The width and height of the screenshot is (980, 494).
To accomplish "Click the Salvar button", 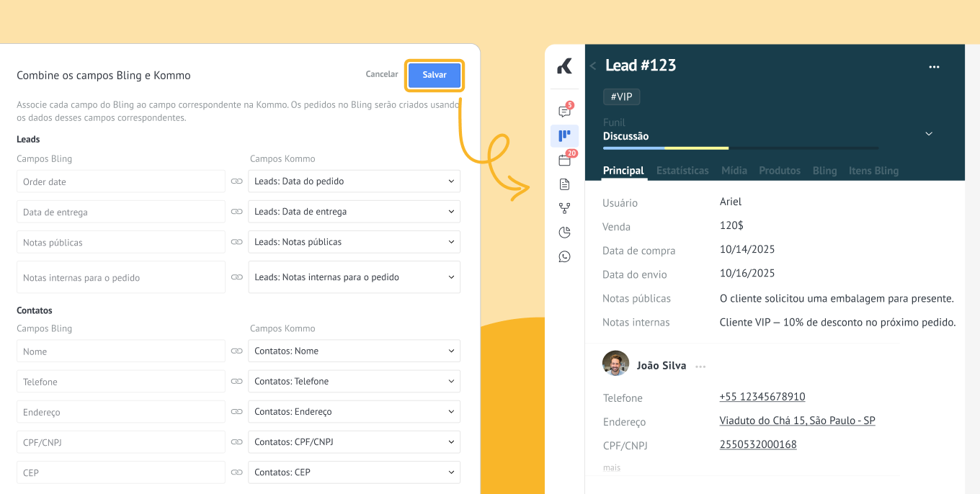I will tap(435, 75).
